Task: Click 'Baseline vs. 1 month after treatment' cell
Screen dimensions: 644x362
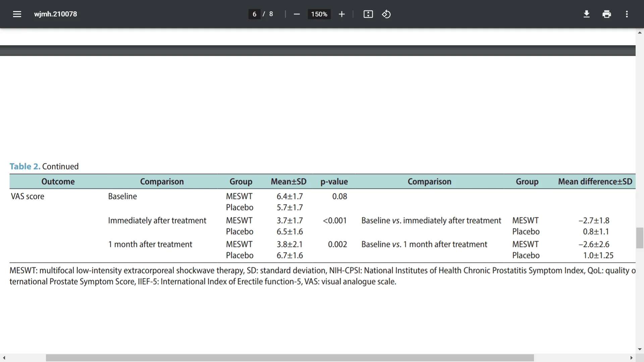Action: pyautogui.click(x=424, y=244)
